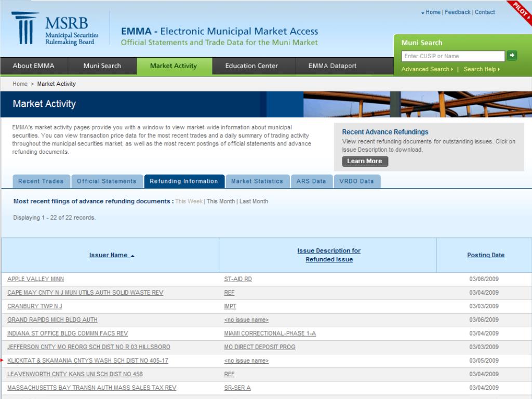Open MIAMI CORRECTIONAL-PHASE 1-A issue
The image size is (532, 399).
(270, 333)
